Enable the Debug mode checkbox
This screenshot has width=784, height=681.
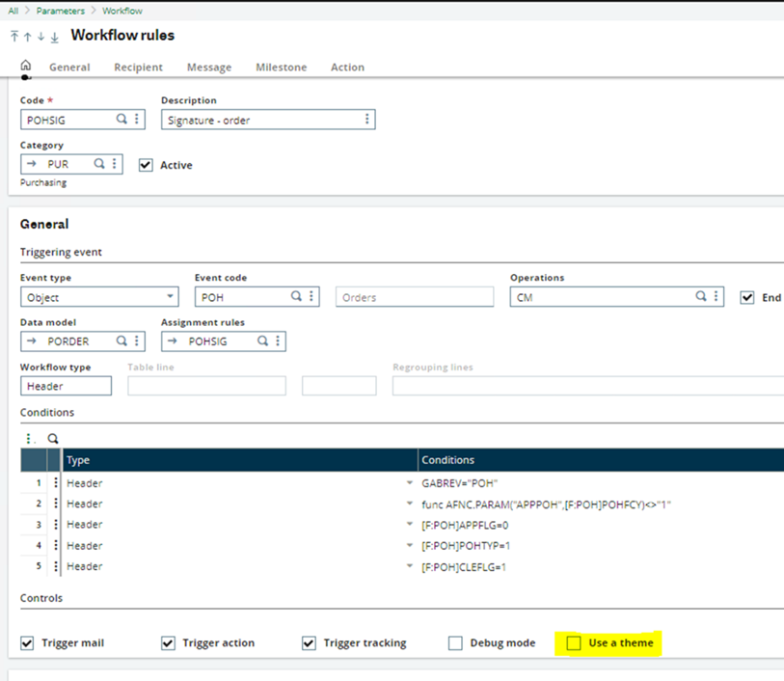point(455,643)
